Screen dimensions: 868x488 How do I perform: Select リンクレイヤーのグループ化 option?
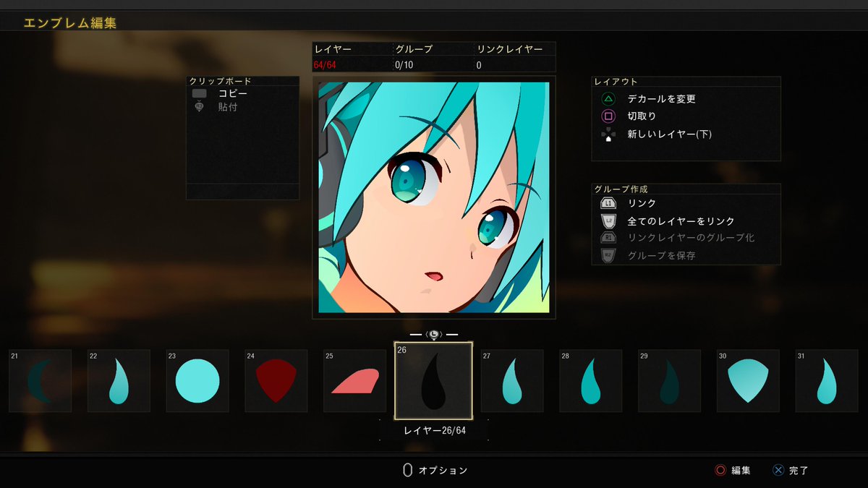692,238
